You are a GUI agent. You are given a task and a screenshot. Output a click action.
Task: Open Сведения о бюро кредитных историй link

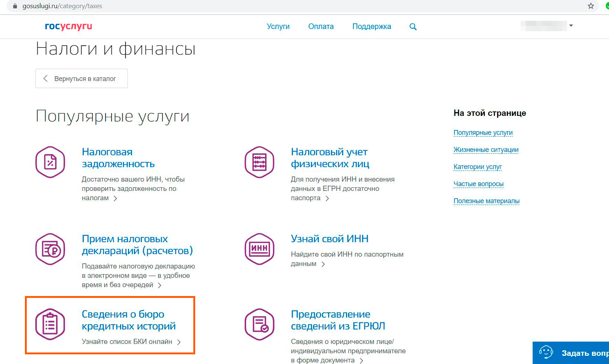click(x=129, y=320)
